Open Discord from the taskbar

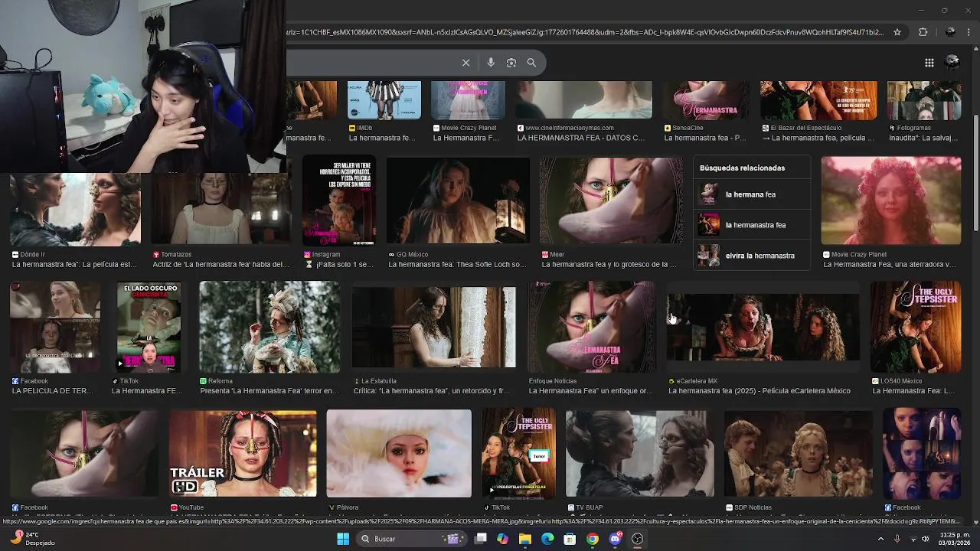(615, 539)
